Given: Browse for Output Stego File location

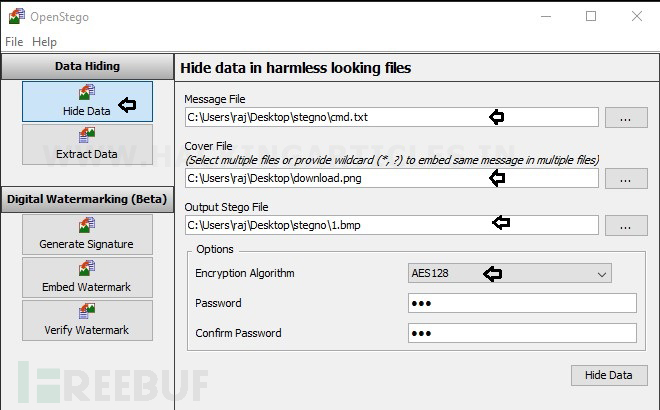Looking at the screenshot, I should pos(626,225).
